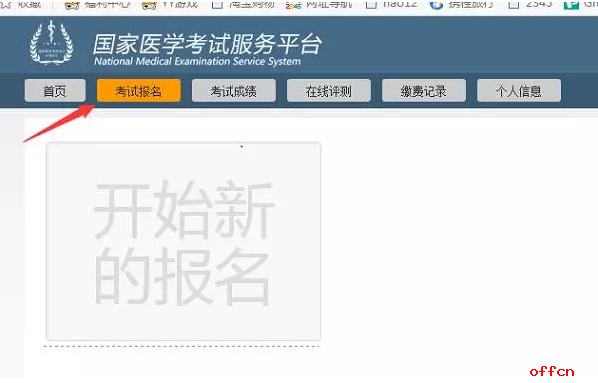Open the 福利中心 bookmark icon
This screenshot has width=598, height=383.
[x=72, y=5]
